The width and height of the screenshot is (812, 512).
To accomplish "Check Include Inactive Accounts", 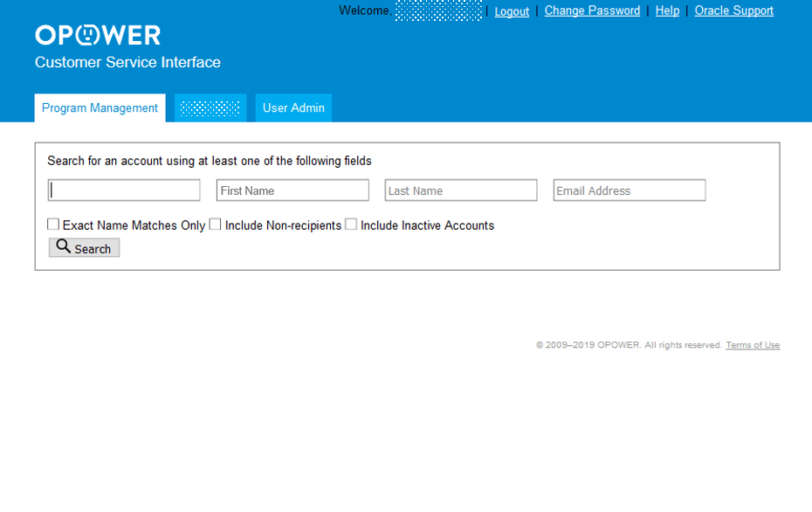I will click(x=351, y=224).
